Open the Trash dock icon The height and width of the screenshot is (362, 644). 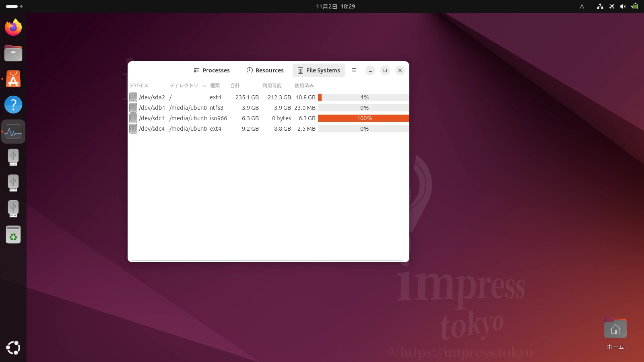point(13,234)
